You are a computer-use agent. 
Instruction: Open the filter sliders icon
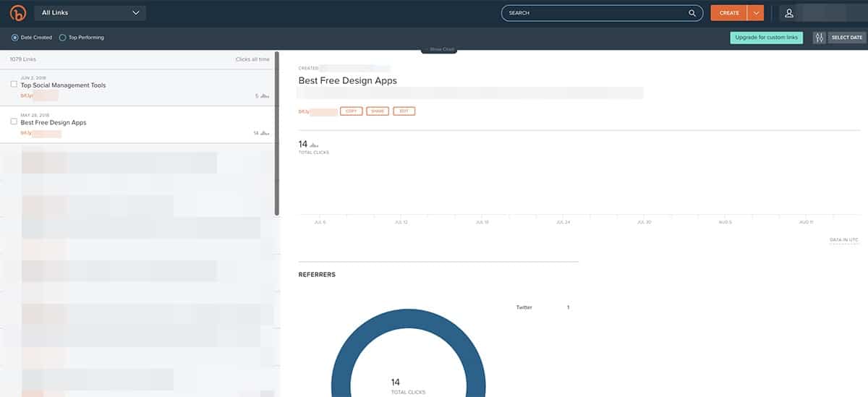point(820,38)
